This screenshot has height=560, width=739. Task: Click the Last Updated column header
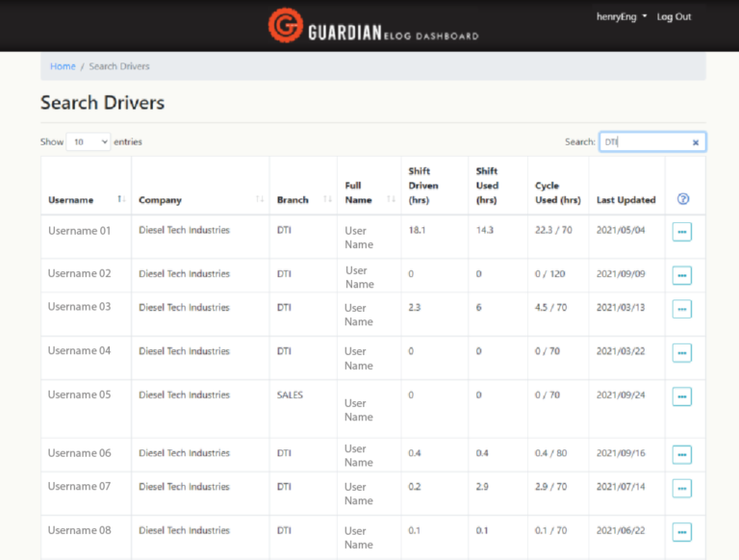(x=625, y=200)
